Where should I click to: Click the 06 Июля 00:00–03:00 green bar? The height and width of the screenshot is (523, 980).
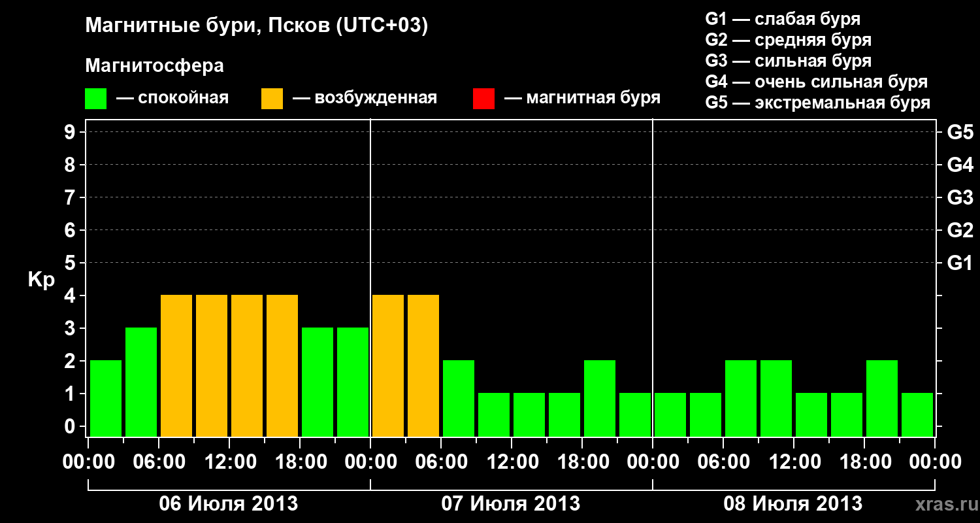pos(106,398)
